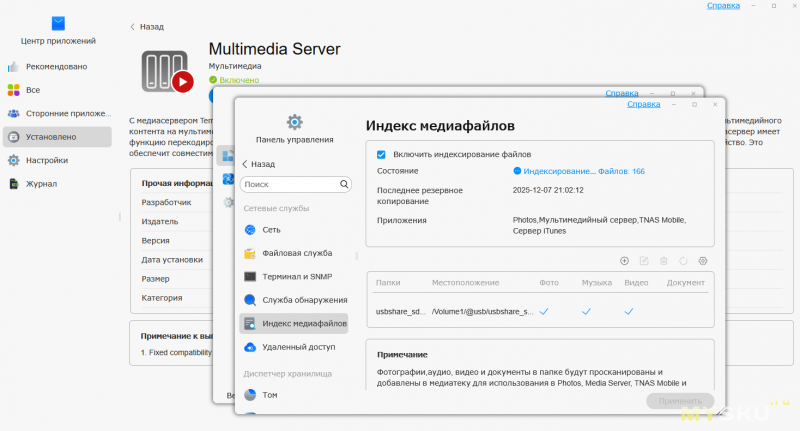This screenshot has width=800, height=431.
Task: Toggle Музыка checkmark for usbshare folder
Action: pos(587,312)
